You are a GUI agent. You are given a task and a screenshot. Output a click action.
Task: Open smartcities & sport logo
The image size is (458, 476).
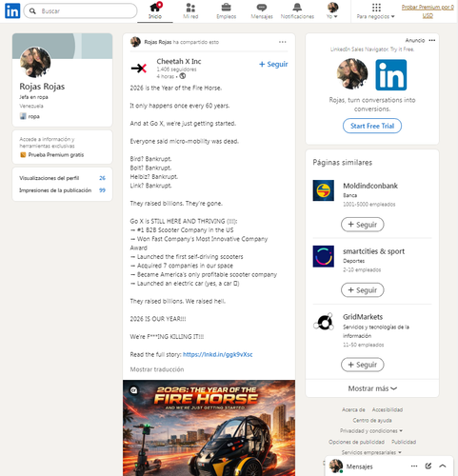pos(323,256)
